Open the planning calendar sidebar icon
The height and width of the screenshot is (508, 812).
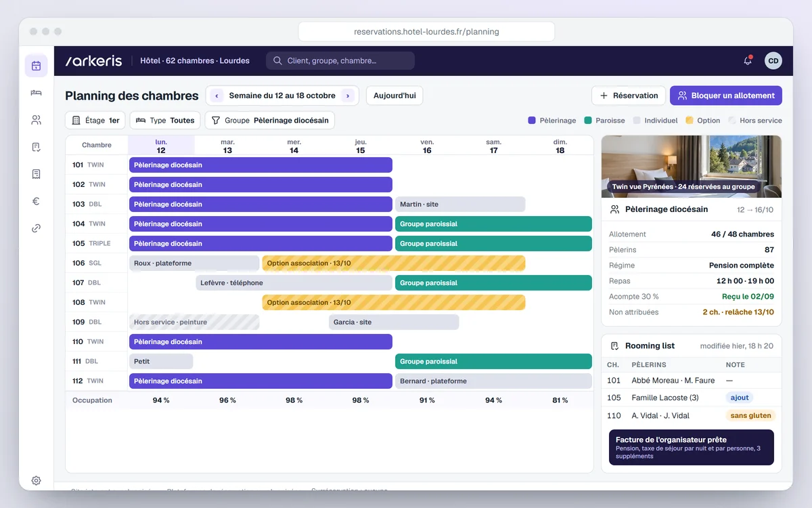36,66
